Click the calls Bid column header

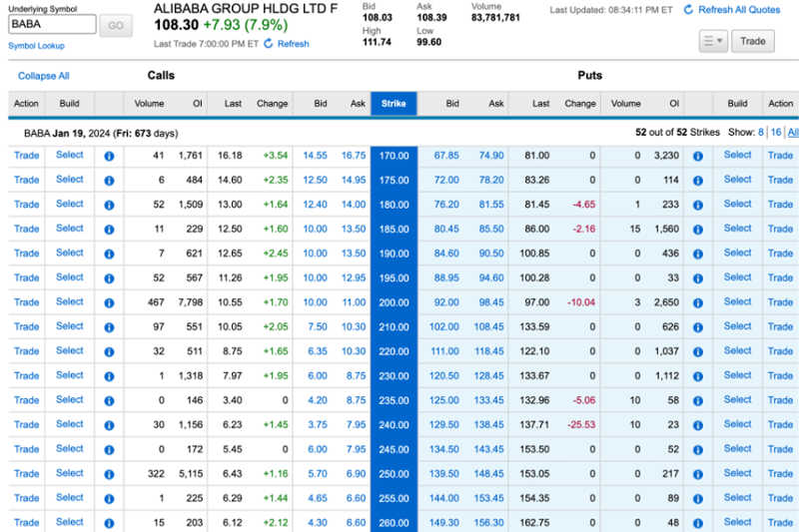click(x=320, y=104)
